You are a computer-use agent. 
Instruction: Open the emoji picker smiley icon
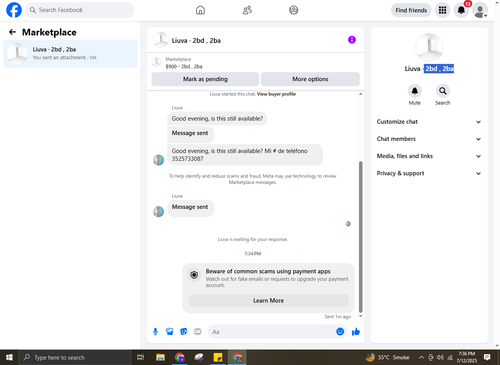pos(340,331)
